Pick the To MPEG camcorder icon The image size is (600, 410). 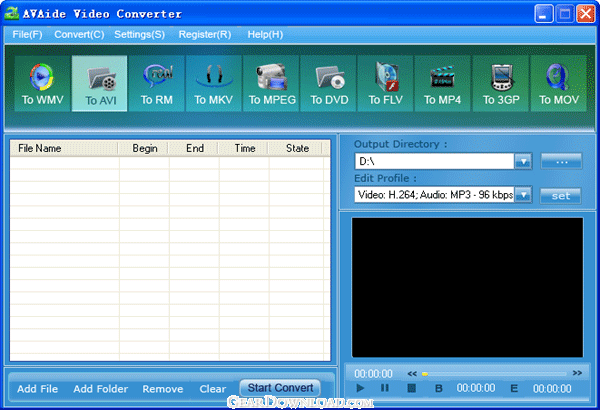coord(271,83)
